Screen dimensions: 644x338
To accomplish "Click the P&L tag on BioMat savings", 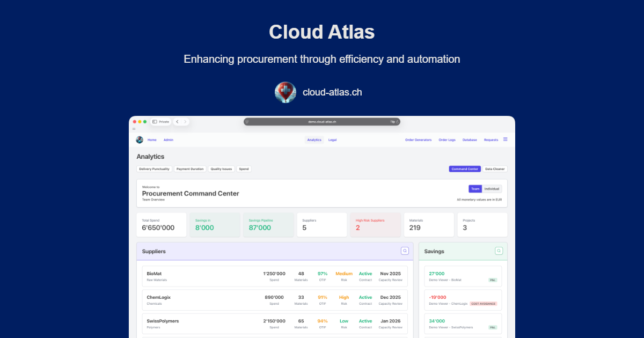I will 493,280.
